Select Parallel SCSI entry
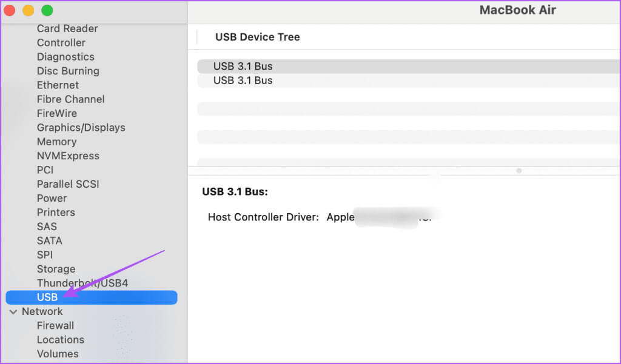The width and height of the screenshot is (621, 364). click(x=68, y=184)
